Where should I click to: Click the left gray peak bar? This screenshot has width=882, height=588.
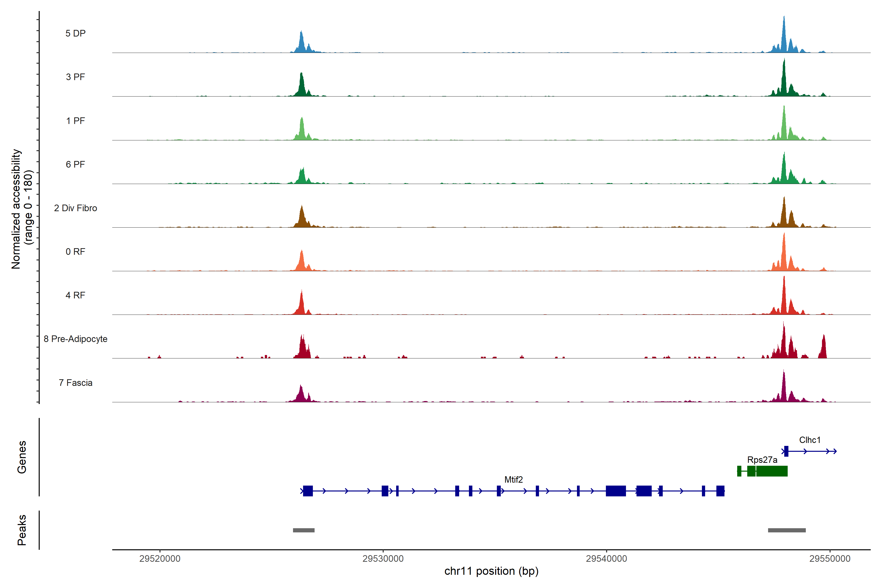click(x=303, y=530)
